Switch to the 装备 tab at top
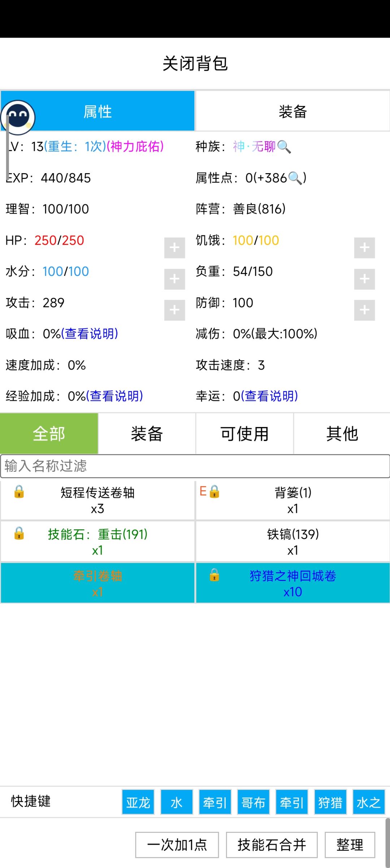This screenshot has width=390, height=868. [x=292, y=111]
